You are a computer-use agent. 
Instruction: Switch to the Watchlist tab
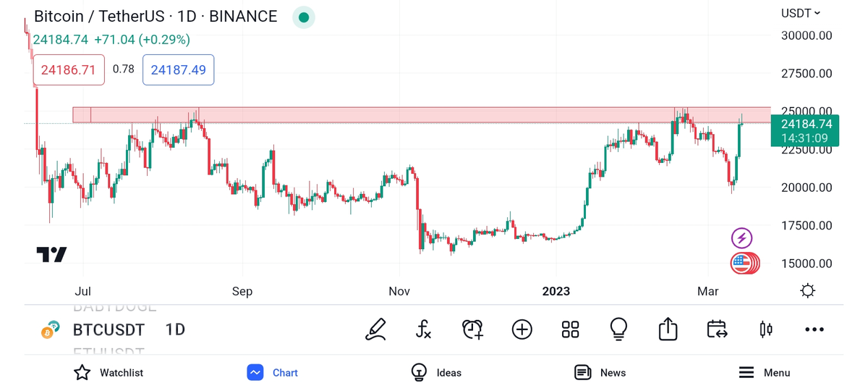pos(109,373)
